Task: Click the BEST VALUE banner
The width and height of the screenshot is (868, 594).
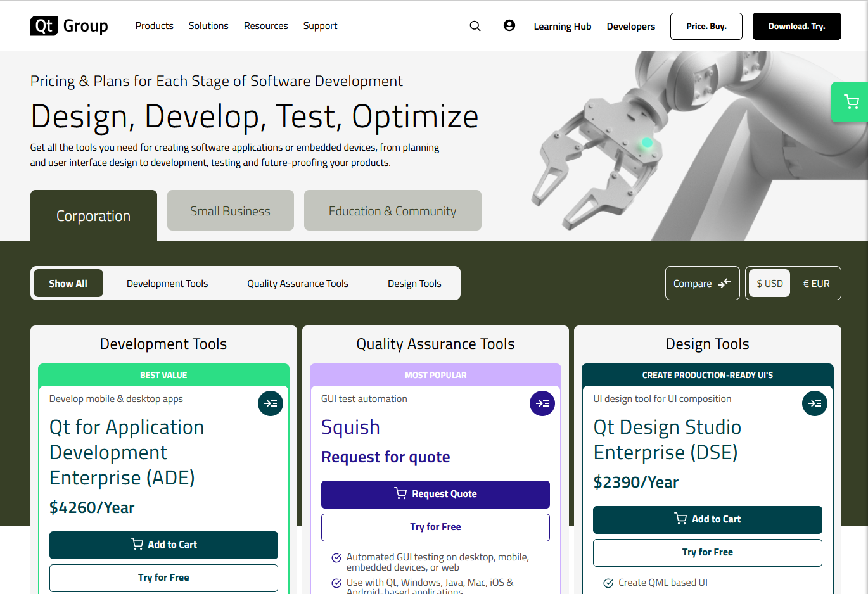Action: [x=163, y=375]
